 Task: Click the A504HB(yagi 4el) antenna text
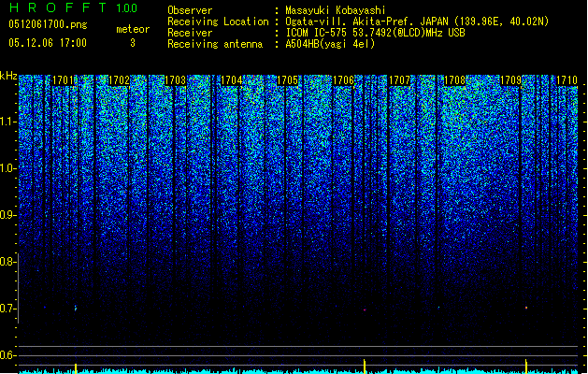(330, 44)
